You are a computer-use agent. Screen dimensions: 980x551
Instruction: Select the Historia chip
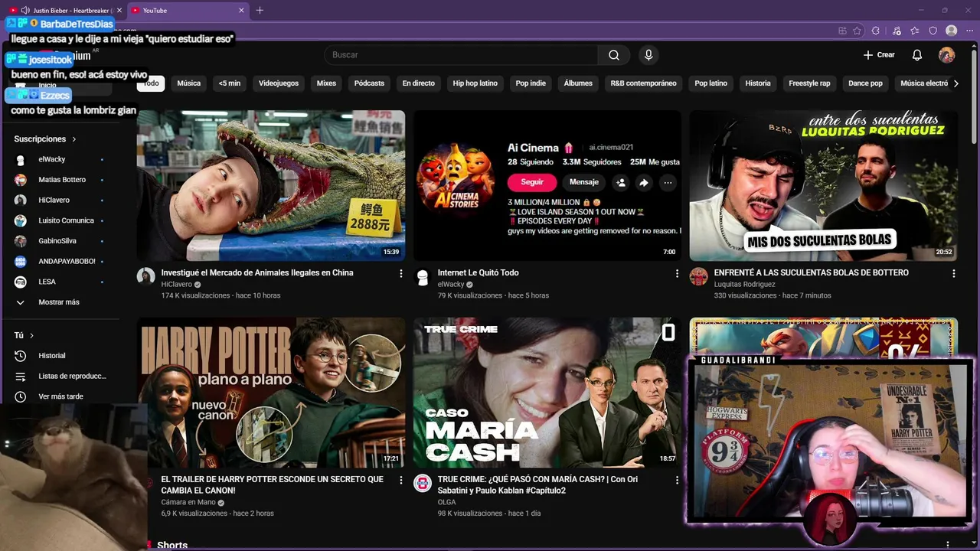pyautogui.click(x=758, y=83)
